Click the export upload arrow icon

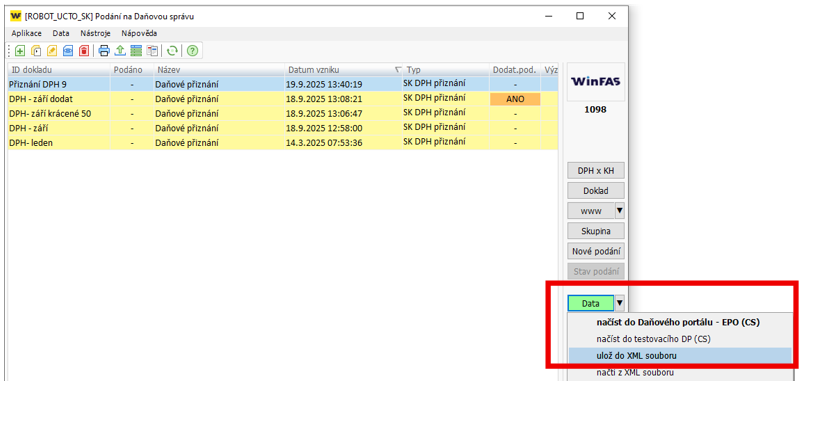(120, 51)
